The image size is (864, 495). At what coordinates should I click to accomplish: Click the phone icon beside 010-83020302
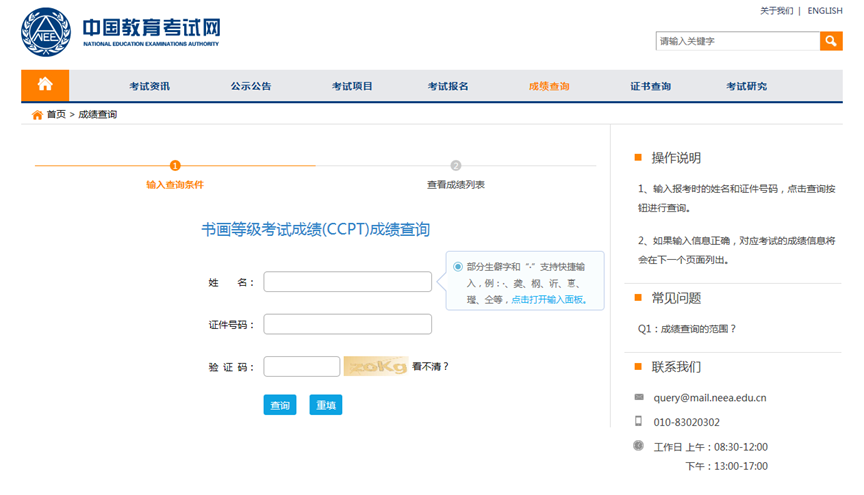639,421
